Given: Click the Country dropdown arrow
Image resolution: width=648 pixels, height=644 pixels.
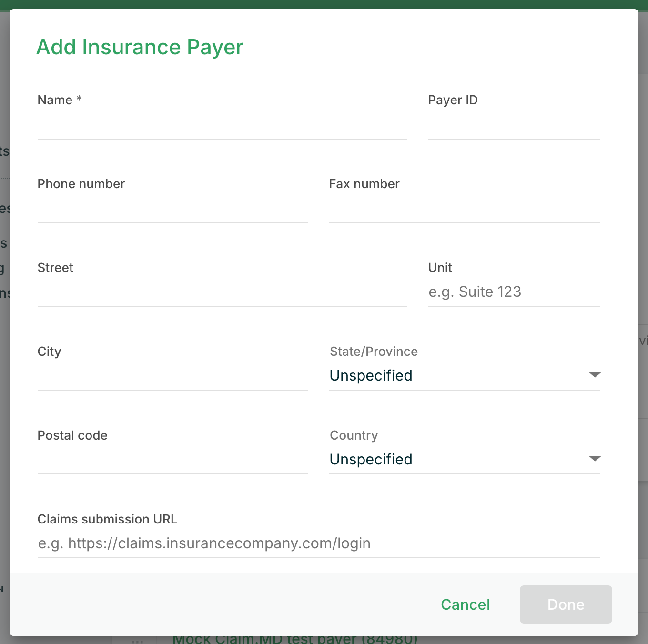Looking at the screenshot, I should point(595,459).
